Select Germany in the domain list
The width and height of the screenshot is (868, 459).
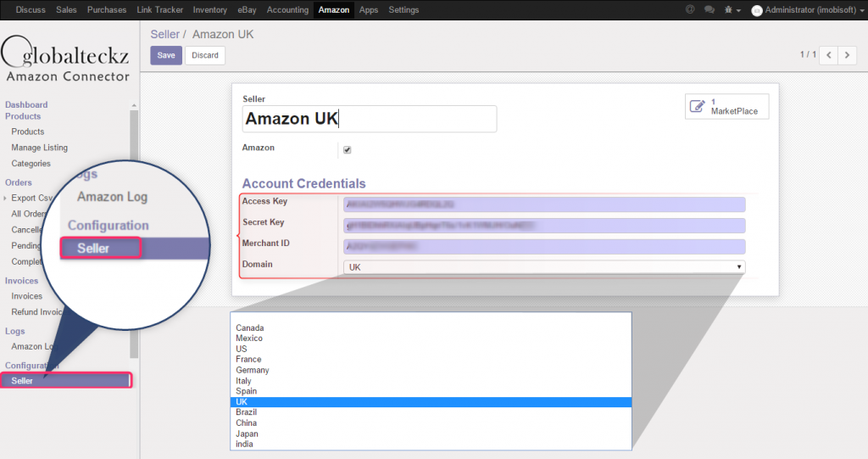click(x=253, y=370)
